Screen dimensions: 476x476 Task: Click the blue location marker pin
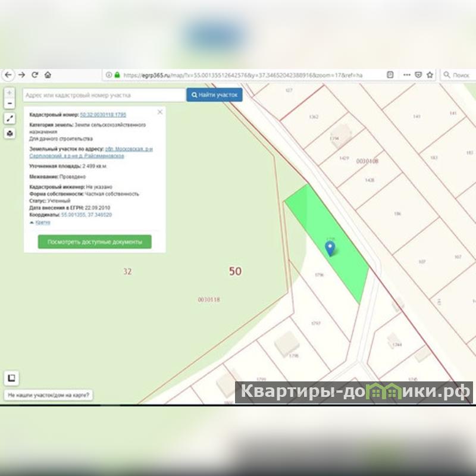click(330, 248)
